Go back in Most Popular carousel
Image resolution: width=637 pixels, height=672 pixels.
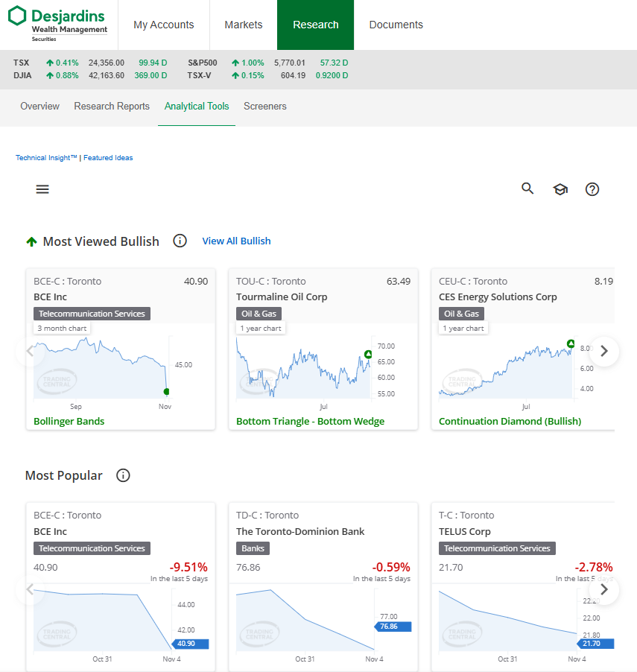click(30, 590)
